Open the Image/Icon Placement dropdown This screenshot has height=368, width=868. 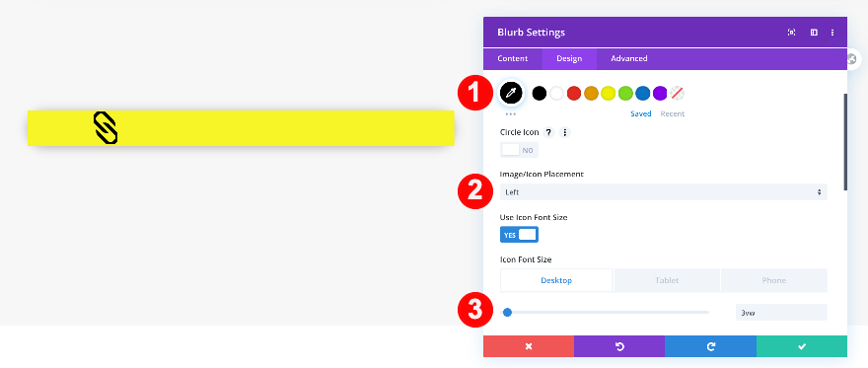click(x=663, y=192)
